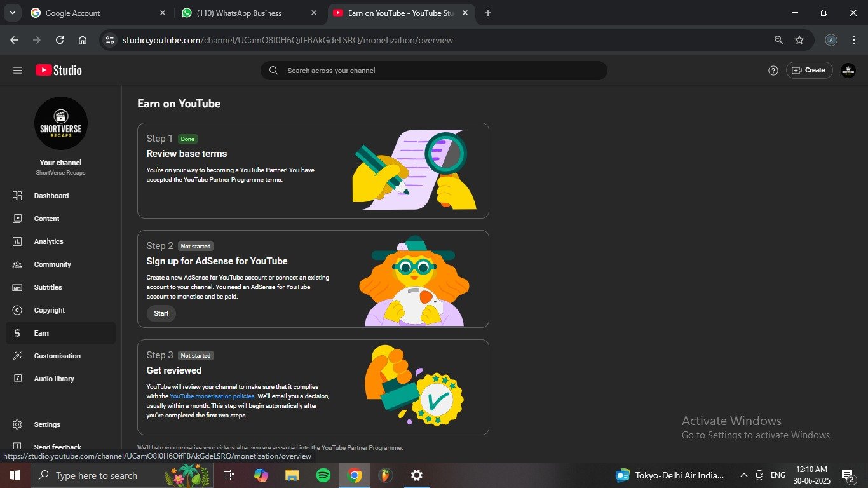Click the browser home button

tap(83, 40)
